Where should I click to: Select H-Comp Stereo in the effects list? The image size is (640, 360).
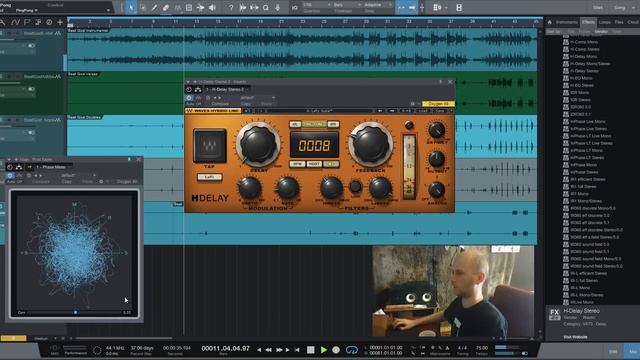click(584, 49)
